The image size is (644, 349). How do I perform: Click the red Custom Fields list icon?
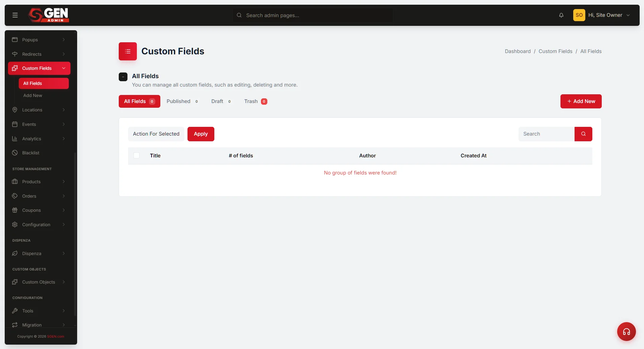[x=128, y=51]
